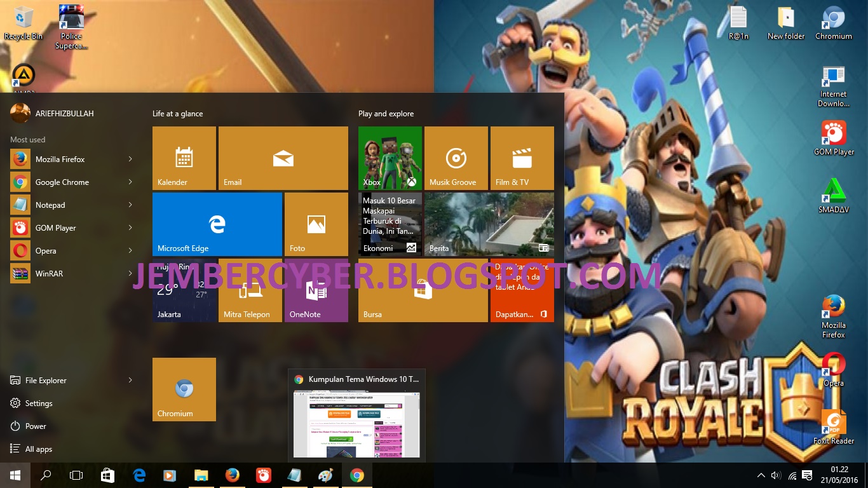Select the Opera desktop shortcut

coord(834,370)
